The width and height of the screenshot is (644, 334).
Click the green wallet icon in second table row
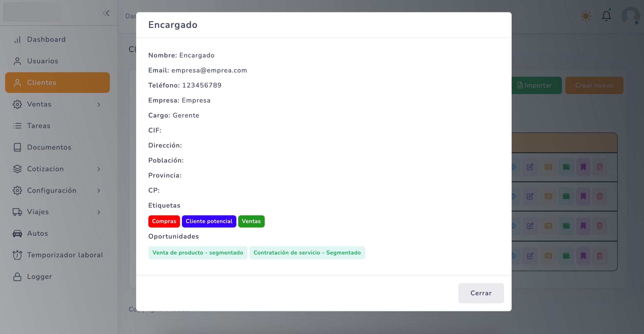566,197
